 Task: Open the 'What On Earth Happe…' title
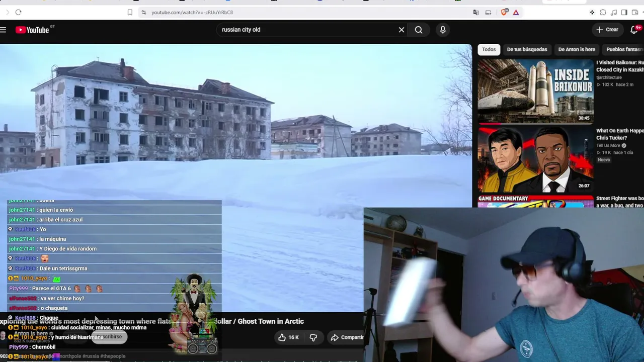620,134
